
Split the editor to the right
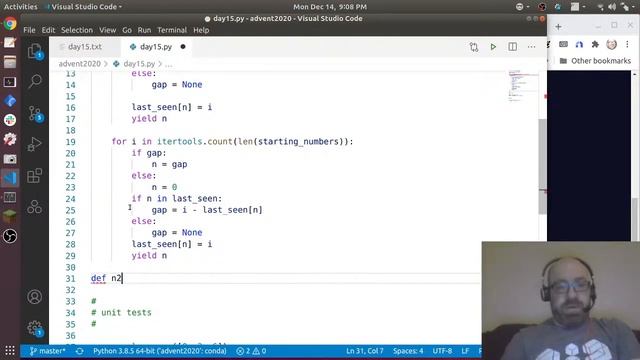[x=513, y=47]
